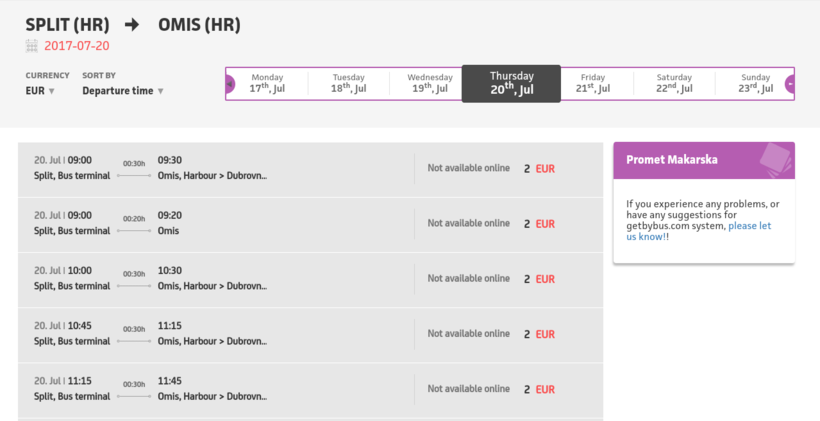This screenshot has width=820, height=421.
Task: Click the ticket icon in Promet Makarska header
Action: (773, 158)
